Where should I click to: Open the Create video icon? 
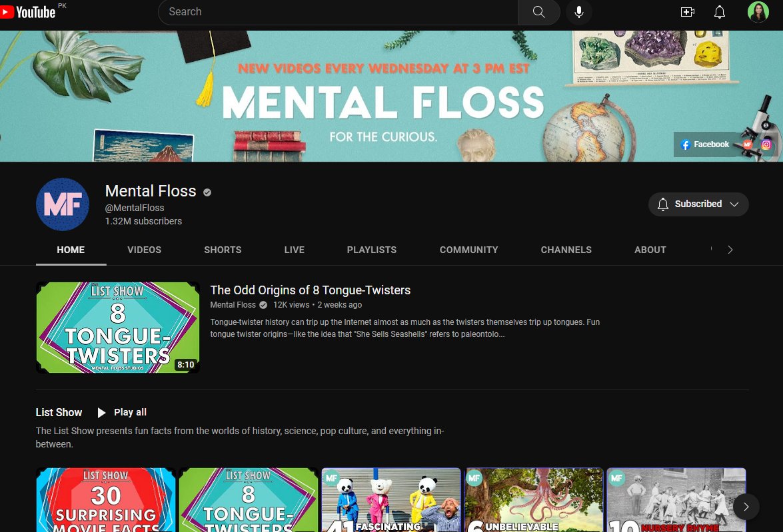click(688, 12)
